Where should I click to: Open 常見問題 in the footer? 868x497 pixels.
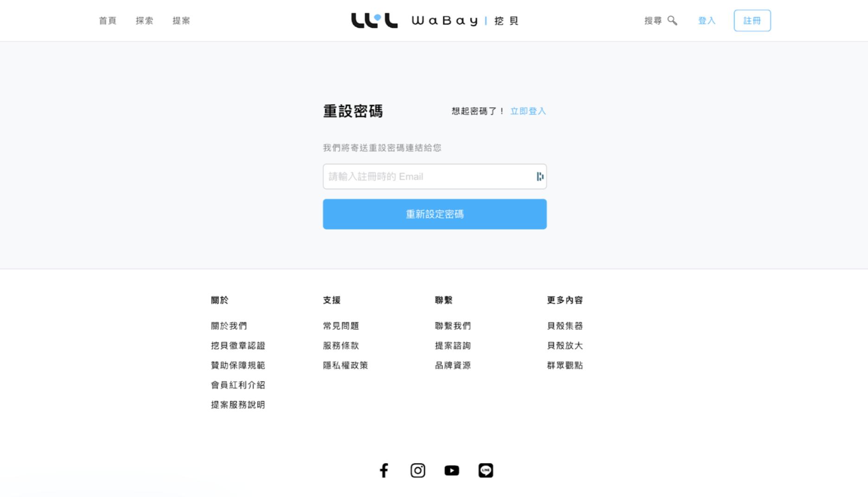point(341,326)
